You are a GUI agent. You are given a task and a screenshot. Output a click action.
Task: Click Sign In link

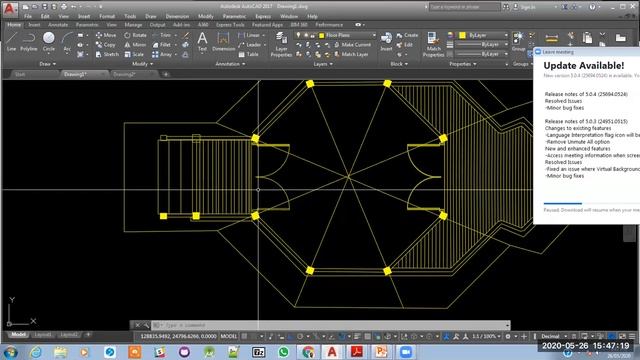point(524,7)
